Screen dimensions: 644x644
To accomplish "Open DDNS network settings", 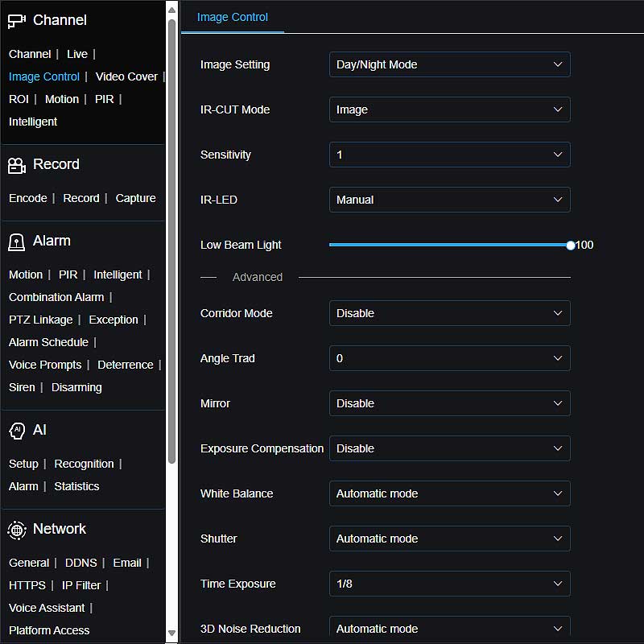I will pos(80,563).
